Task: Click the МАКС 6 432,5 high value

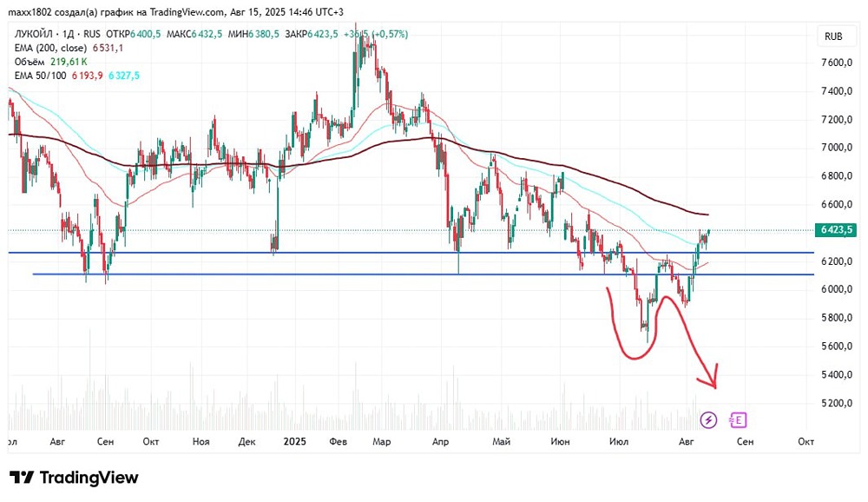Action: tap(194, 35)
